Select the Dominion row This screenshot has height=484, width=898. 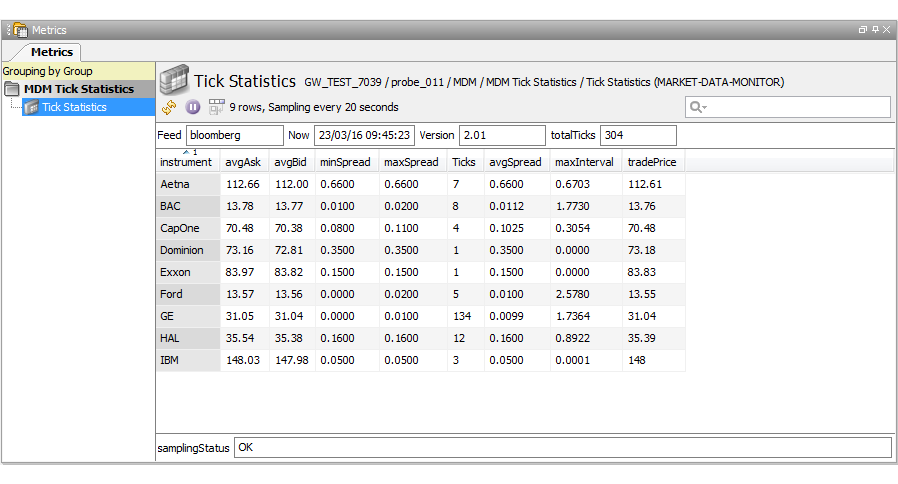(421, 250)
